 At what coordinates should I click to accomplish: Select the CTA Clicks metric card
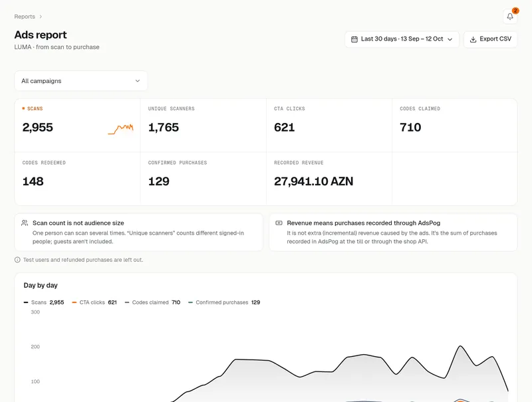point(329,126)
